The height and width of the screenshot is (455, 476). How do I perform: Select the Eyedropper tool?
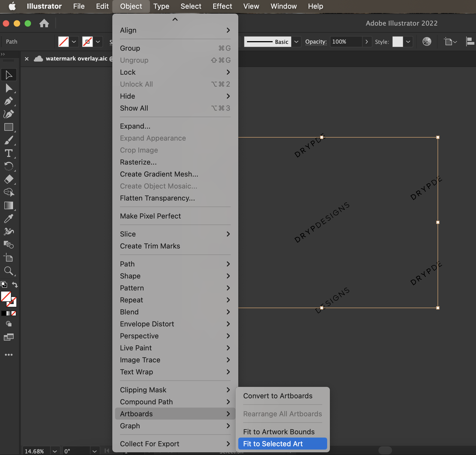pyautogui.click(x=9, y=219)
